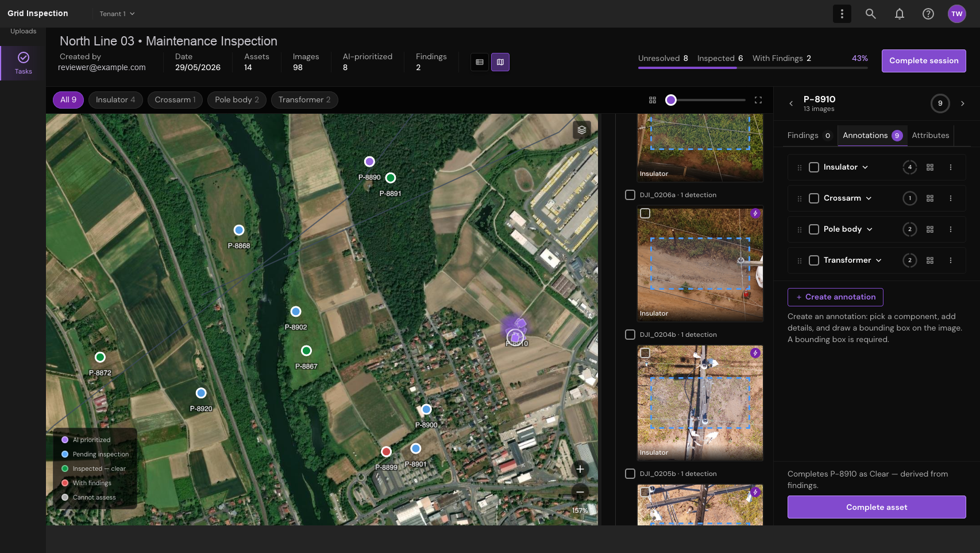Open notifications bell
Image resolution: width=980 pixels, height=553 pixels.
pyautogui.click(x=899, y=14)
